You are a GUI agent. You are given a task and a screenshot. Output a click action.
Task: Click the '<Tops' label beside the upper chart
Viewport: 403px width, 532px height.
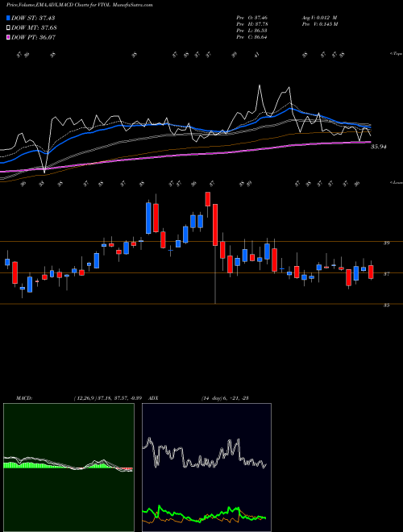click(397, 54)
